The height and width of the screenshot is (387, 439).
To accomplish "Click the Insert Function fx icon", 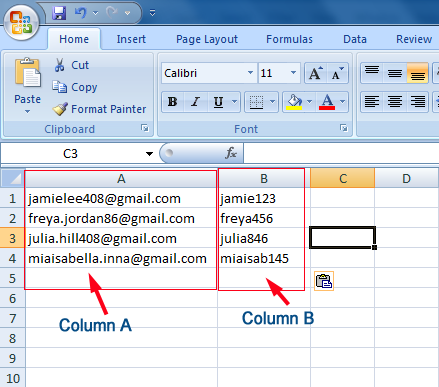I will [x=231, y=153].
